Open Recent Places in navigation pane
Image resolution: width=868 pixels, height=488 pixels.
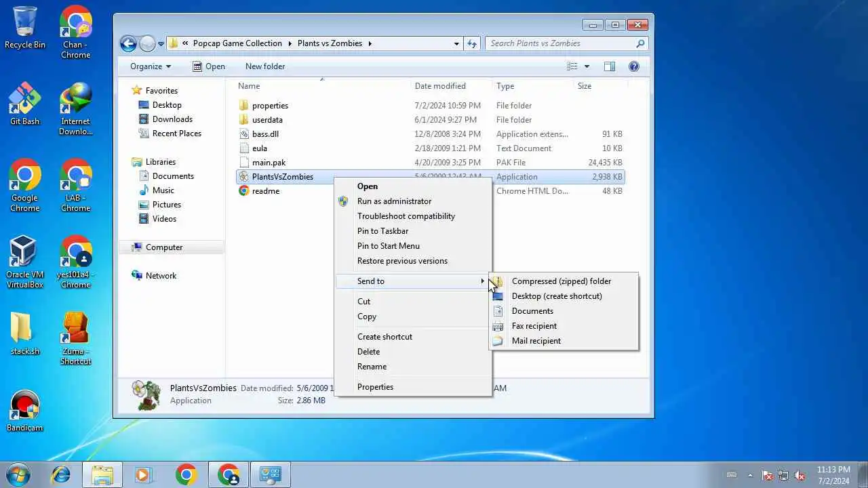tap(170, 134)
